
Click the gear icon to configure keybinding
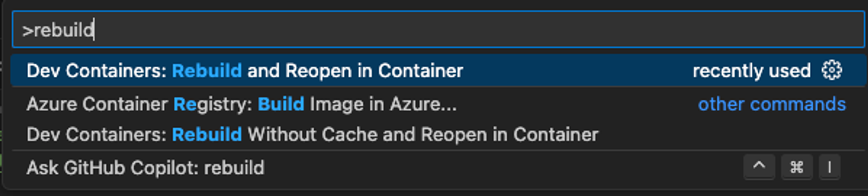tap(832, 70)
